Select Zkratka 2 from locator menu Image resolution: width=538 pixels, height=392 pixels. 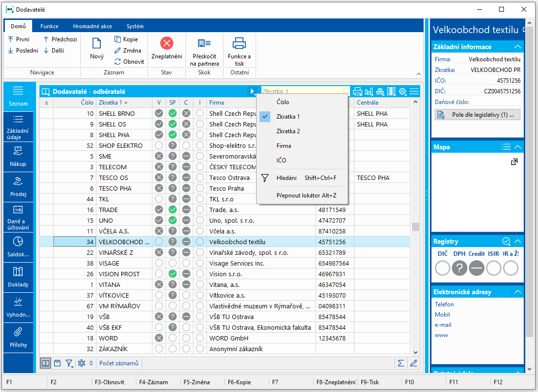[x=288, y=131]
